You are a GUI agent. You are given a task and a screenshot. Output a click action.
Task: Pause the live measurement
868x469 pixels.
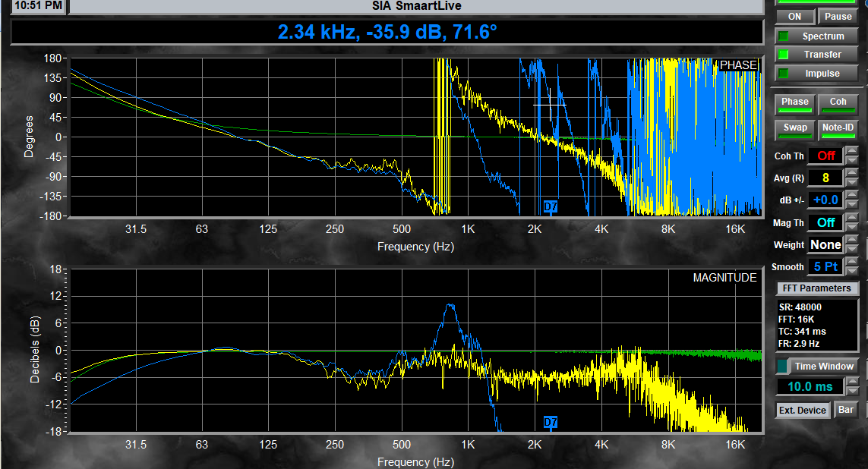pyautogui.click(x=838, y=17)
